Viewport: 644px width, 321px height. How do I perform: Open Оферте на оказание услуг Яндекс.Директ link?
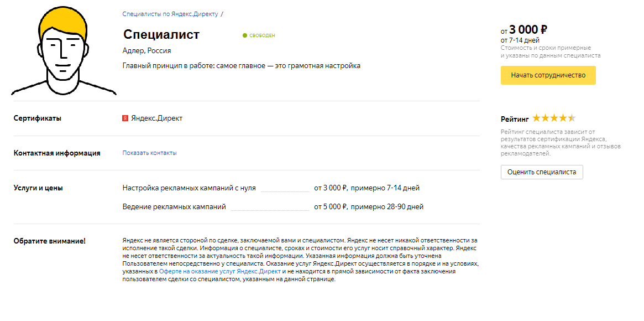click(x=220, y=272)
